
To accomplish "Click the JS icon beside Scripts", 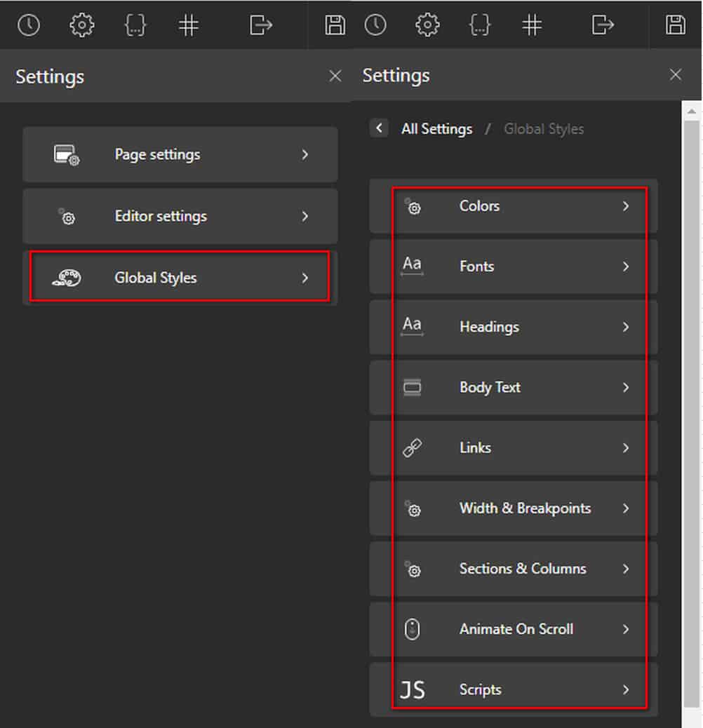I will point(413,690).
